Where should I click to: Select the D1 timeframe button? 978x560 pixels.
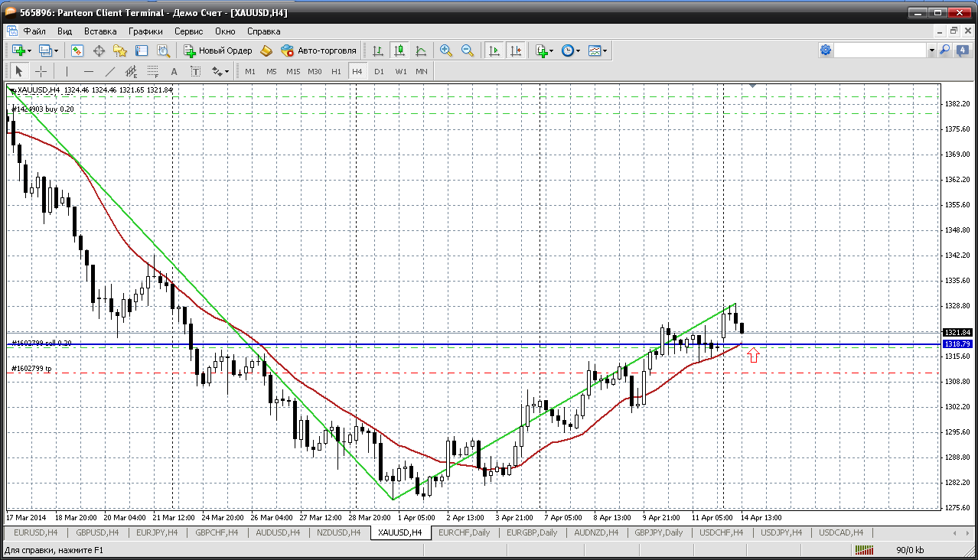coord(379,71)
